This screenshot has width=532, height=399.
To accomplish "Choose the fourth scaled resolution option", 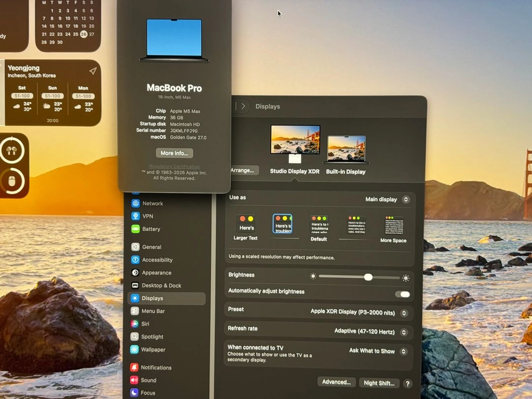I will (x=356, y=225).
